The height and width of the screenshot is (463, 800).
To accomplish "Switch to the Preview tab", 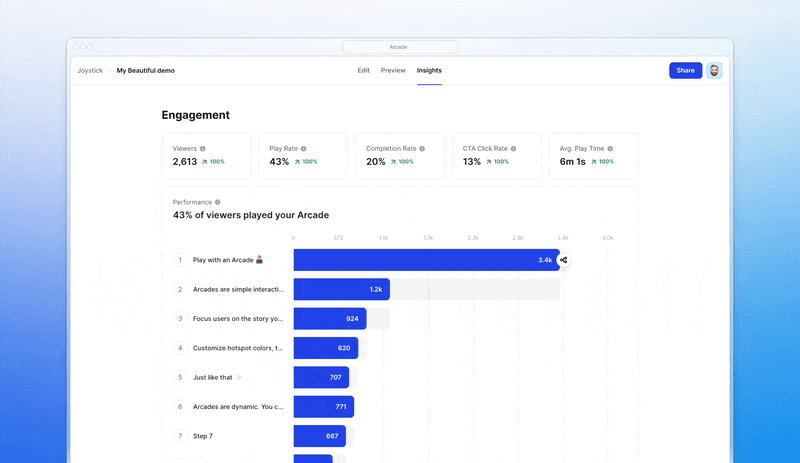I will (x=393, y=70).
